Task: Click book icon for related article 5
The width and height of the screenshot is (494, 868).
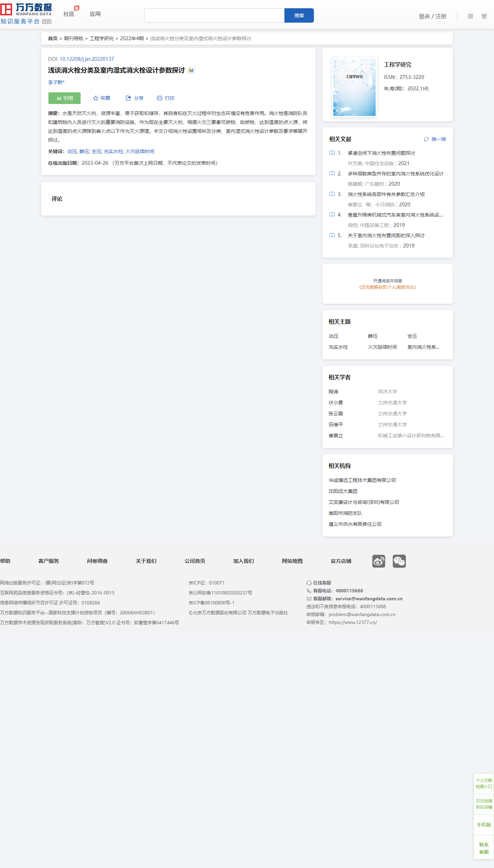Action: [332, 235]
